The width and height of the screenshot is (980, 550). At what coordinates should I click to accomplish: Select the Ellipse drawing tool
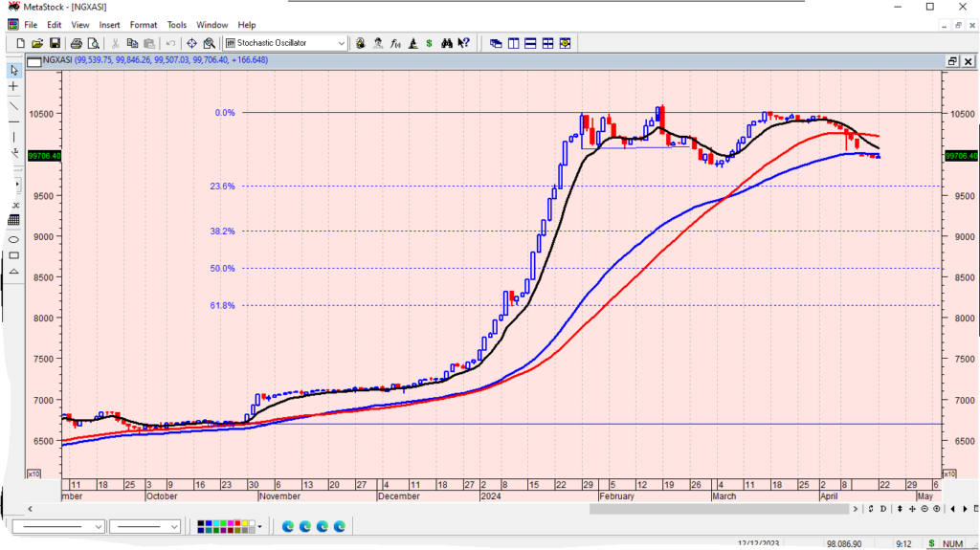point(13,238)
